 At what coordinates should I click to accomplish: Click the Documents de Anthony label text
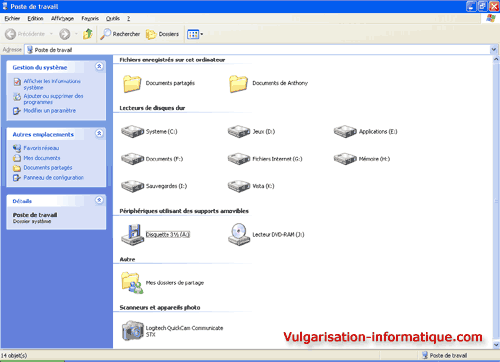click(x=280, y=83)
